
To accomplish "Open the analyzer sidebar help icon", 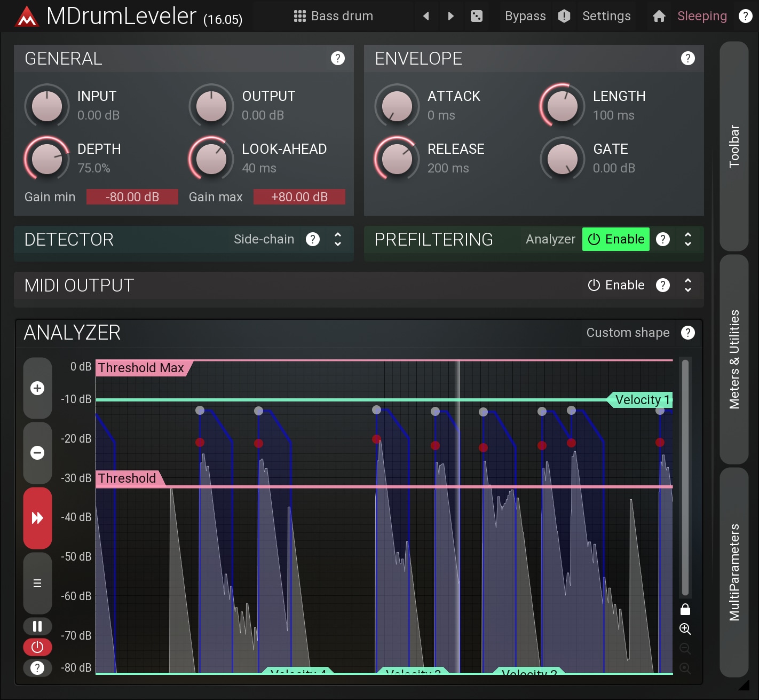I will pos(37,667).
